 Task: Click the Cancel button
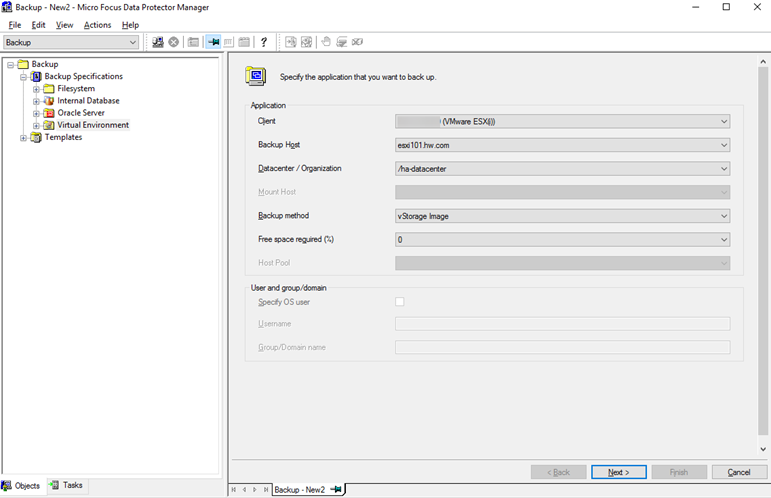(x=739, y=472)
